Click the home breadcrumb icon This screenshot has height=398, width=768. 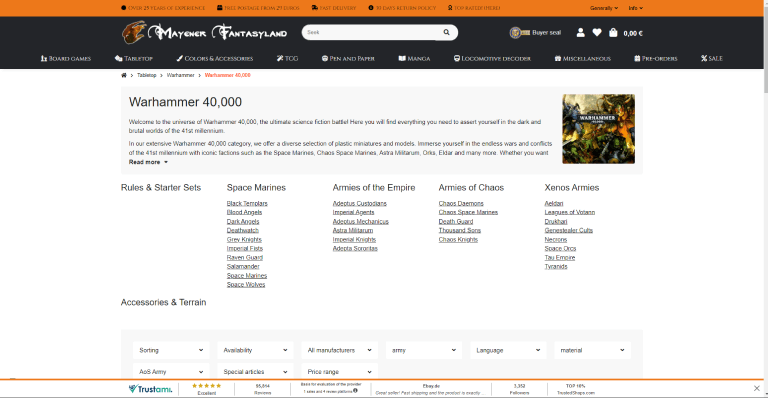click(124, 75)
